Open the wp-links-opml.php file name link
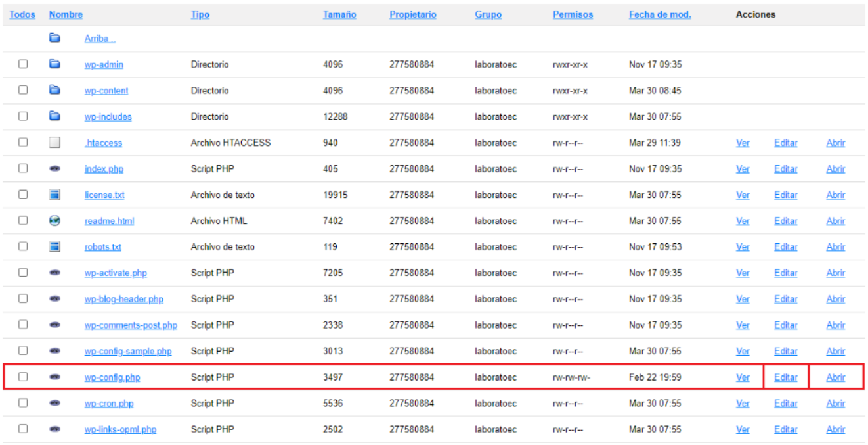The image size is (868, 445). click(120, 429)
